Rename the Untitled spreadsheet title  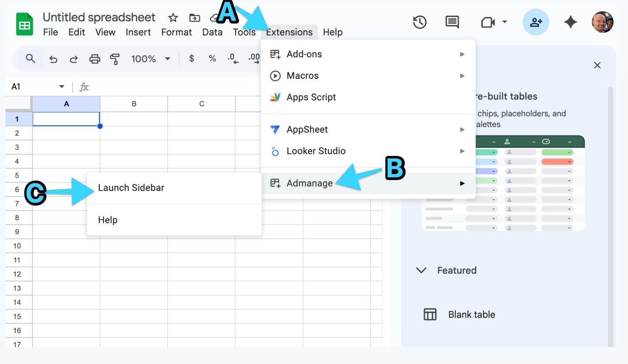99,17
